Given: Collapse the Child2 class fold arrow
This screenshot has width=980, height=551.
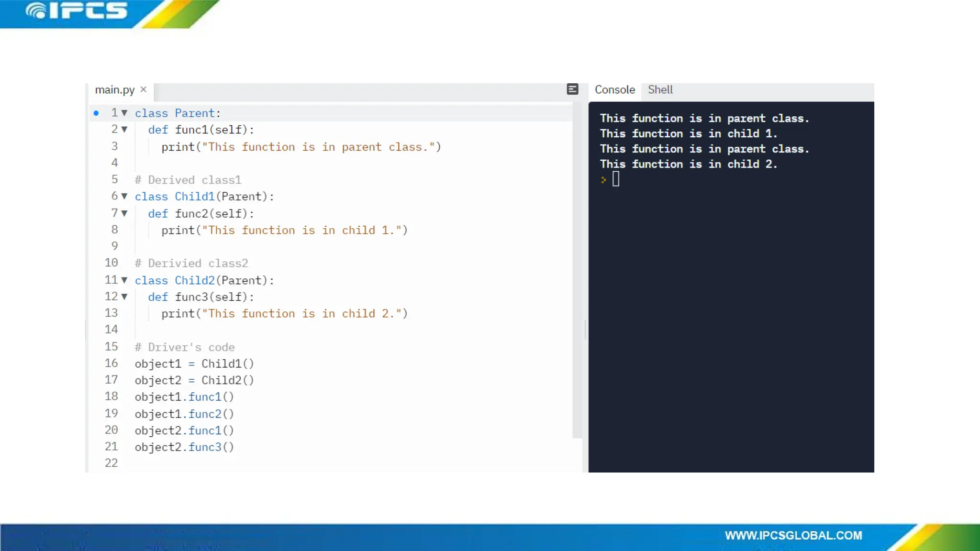Looking at the screenshot, I should click(x=124, y=280).
